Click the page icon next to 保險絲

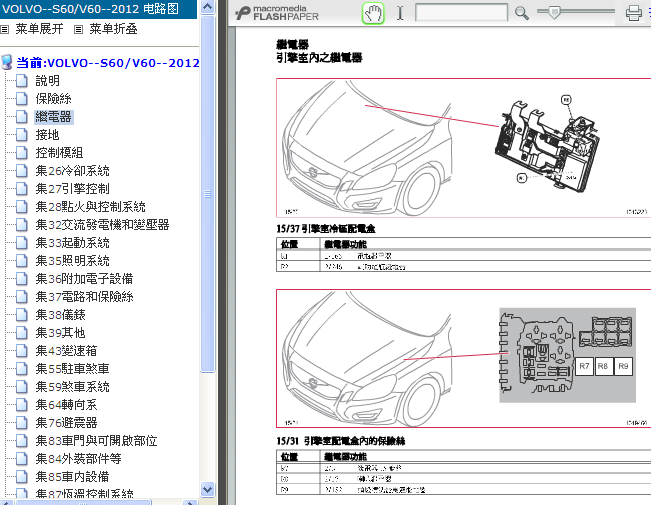(x=22, y=98)
